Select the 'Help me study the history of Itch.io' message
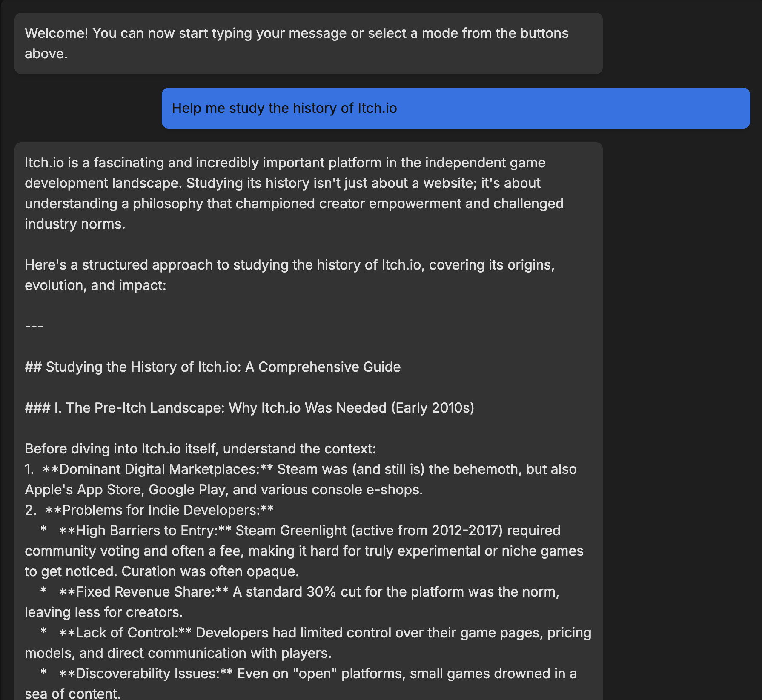The image size is (762, 700). click(455, 108)
